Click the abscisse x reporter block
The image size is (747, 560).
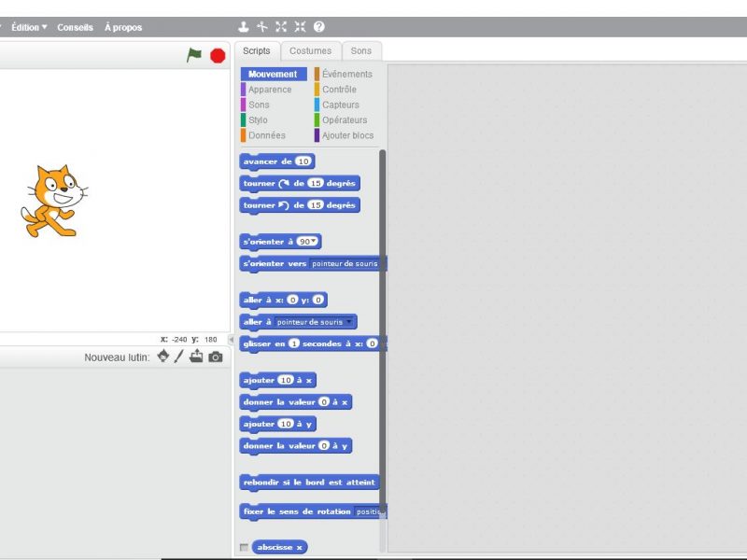coord(279,547)
